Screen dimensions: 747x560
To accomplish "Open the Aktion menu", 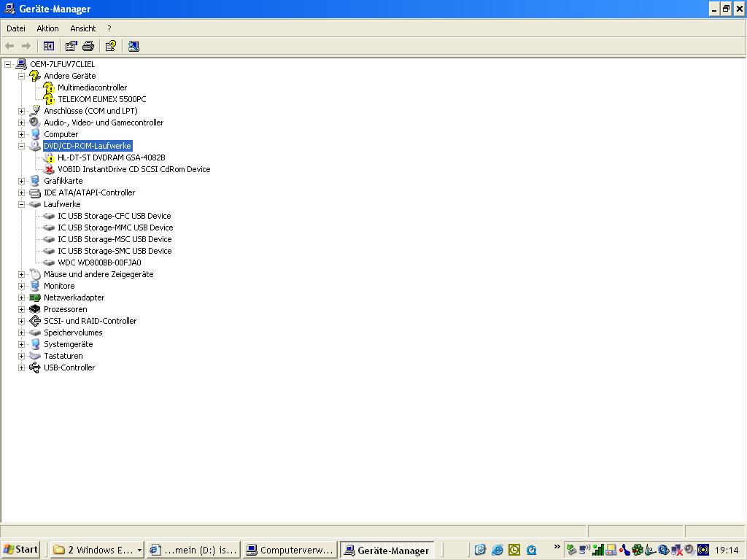I will pyautogui.click(x=47, y=28).
